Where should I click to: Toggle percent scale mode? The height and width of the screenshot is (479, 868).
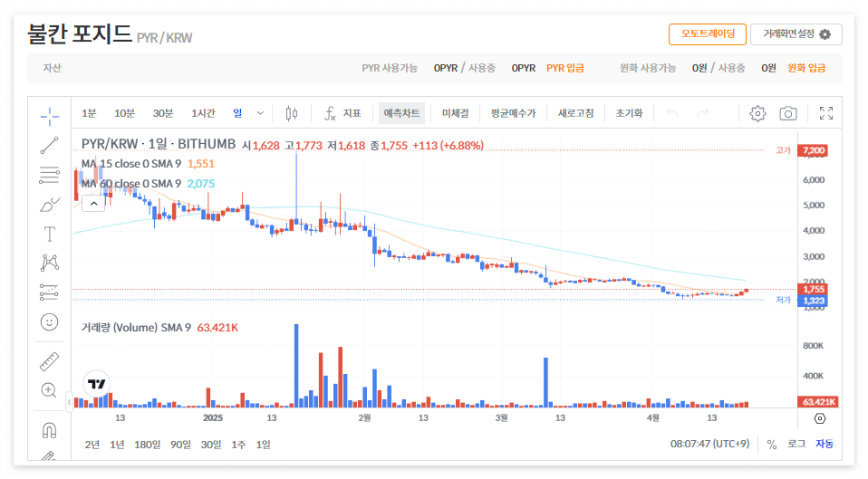click(772, 445)
